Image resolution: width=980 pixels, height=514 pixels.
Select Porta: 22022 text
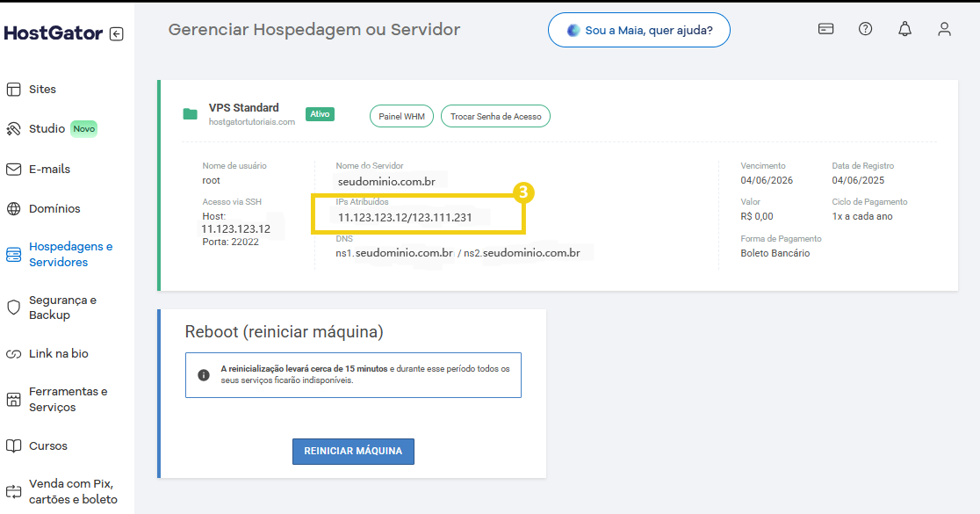click(x=230, y=242)
